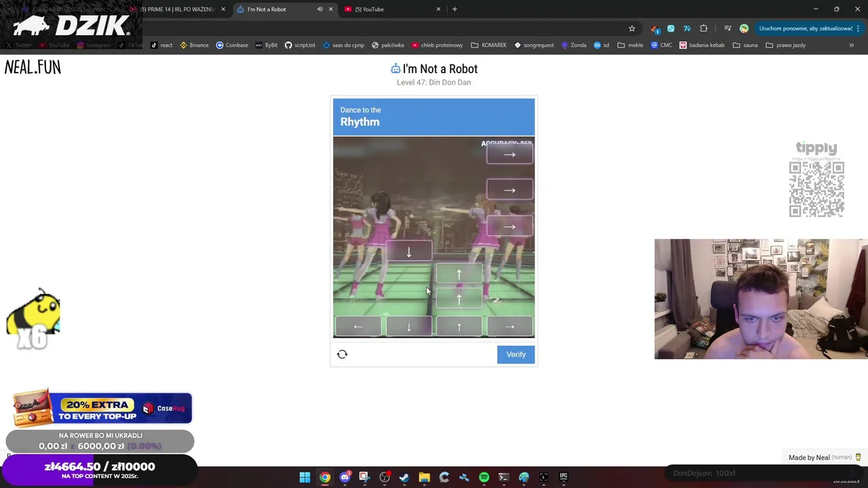This screenshot has width=868, height=488.
Task: Open the Zonda bookmark
Action: pos(573,45)
